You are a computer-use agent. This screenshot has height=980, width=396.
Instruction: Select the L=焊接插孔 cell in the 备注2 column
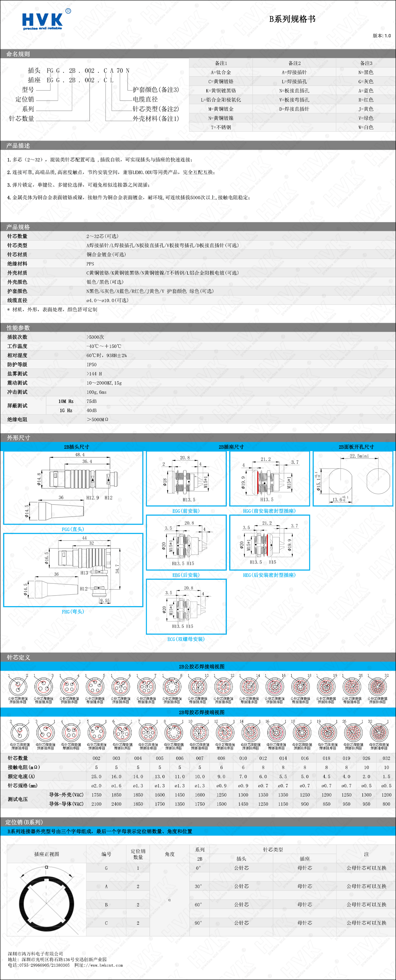(294, 82)
